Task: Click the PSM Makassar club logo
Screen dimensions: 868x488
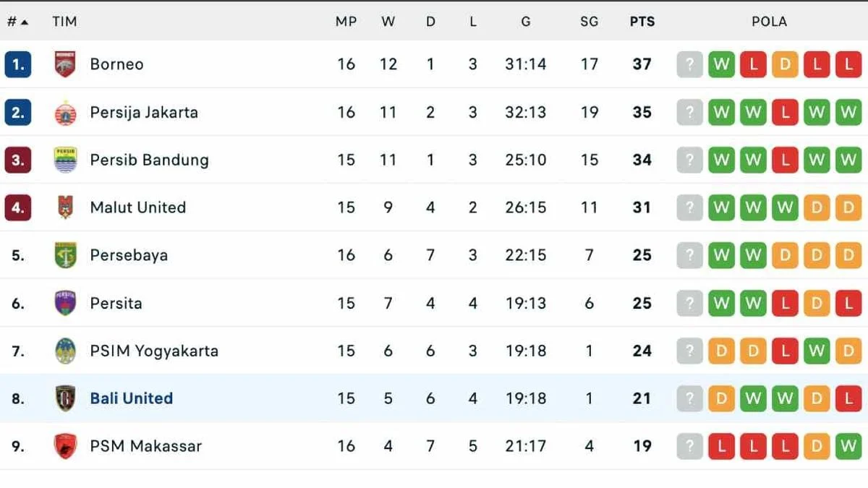Action: [66, 446]
